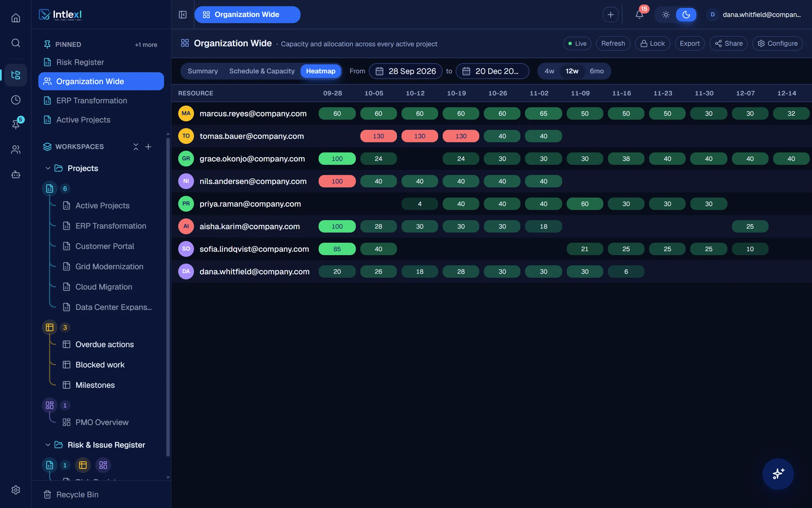Screen dimensions: 812x508
Task: Toggle the Live status indicator
Action: click(x=577, y=43)
